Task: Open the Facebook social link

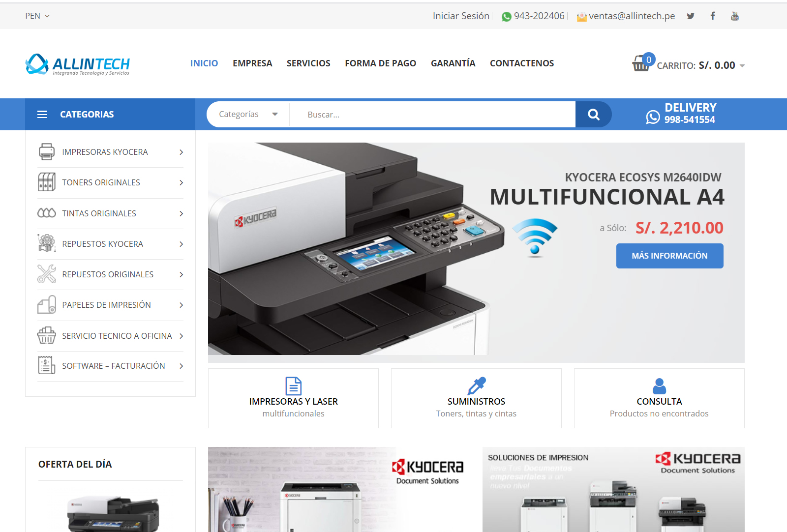Action: click(x=713, y=16)
